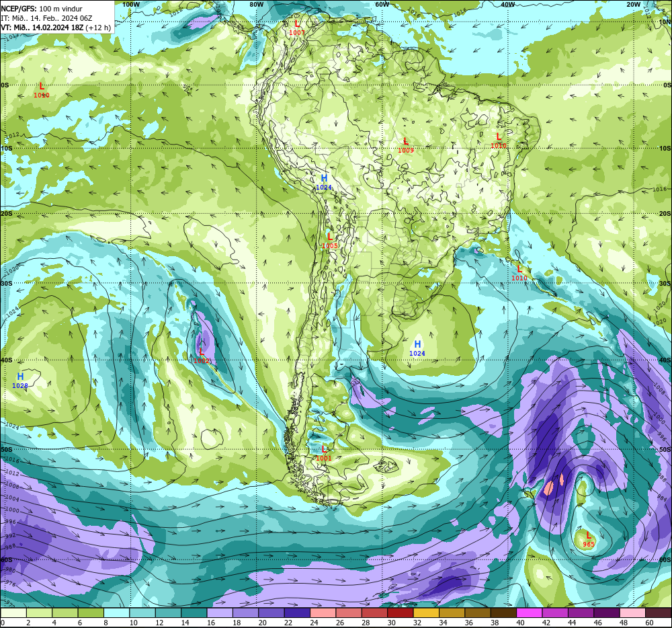
Task: Pick the dark brown 38–40 legend swatch
Action: [504, 613]
